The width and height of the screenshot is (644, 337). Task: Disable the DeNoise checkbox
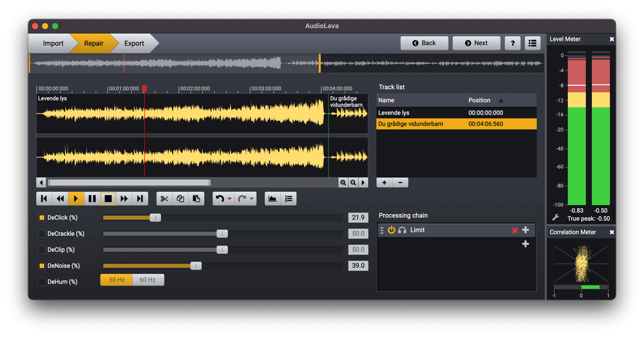tap(42, 265)
